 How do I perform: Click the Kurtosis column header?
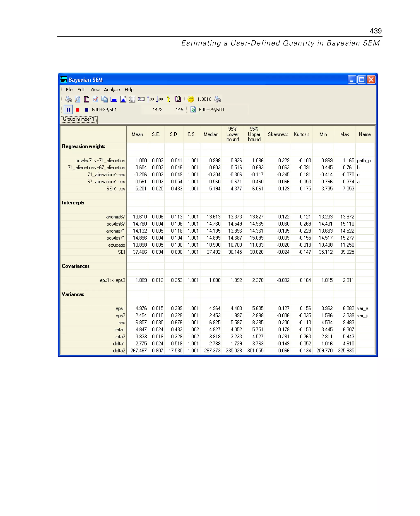301,134
